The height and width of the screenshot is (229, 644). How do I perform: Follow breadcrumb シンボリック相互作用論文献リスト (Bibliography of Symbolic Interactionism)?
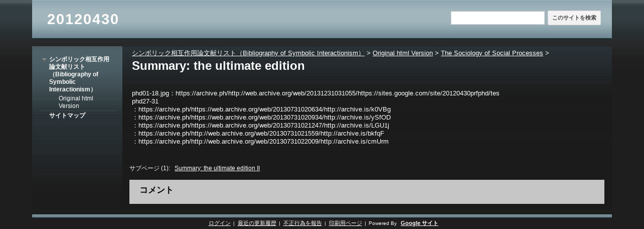[x=248, y=53]
